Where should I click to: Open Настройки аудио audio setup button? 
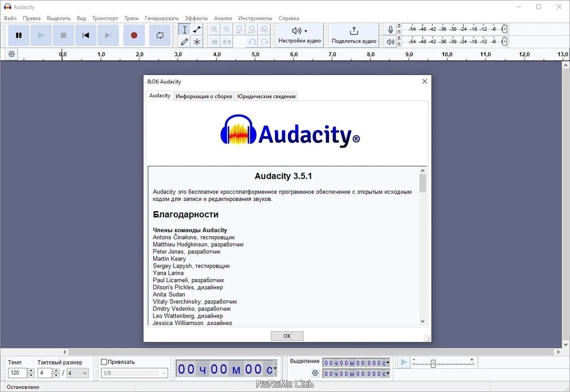(300, 35)
